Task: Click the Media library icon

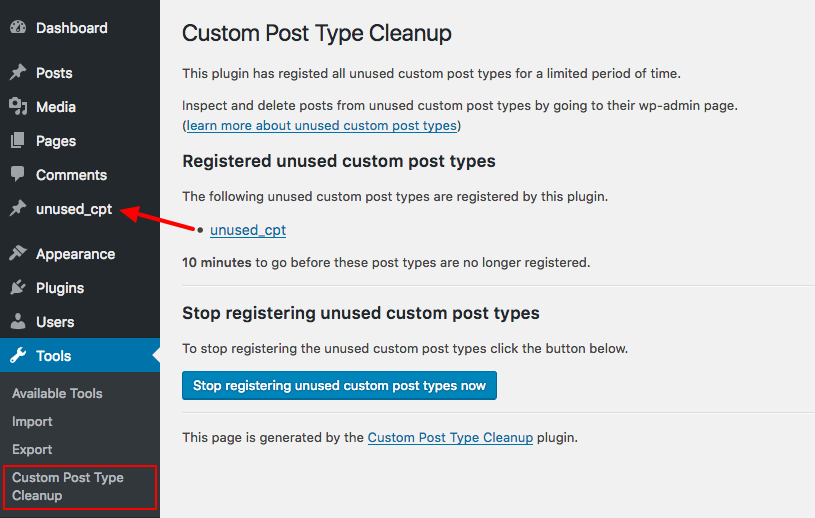Action: tap(18, 107)
